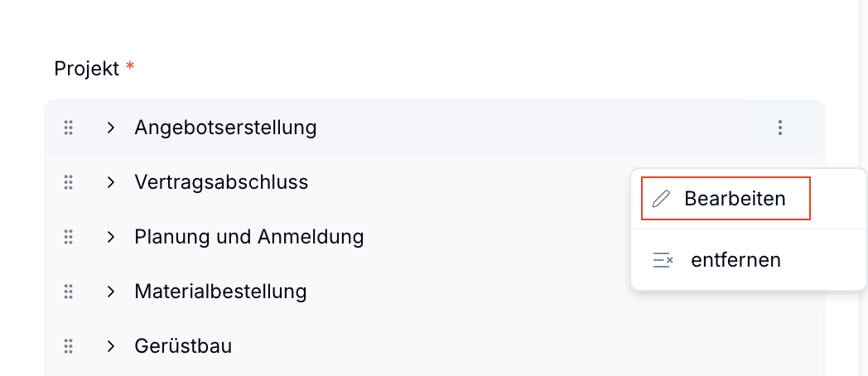Viewport: 868px width, 376px height.
Task: Select the Materialbestellung project step
Action: (x=220, y=292)
